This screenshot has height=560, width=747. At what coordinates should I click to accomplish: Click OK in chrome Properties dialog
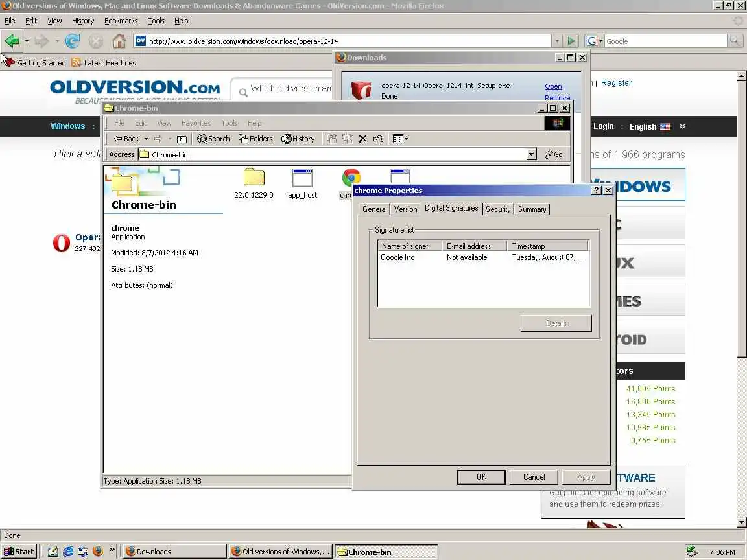click(481, 476)
